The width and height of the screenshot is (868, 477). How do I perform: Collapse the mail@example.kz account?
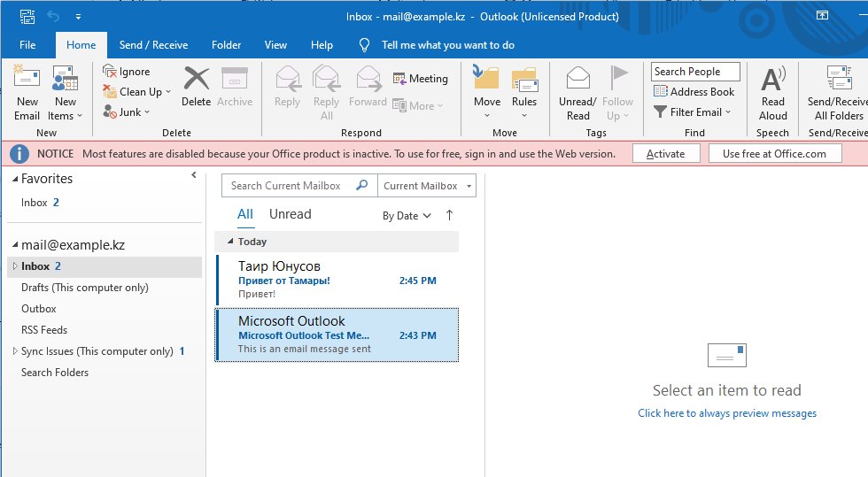pos(16,244)
